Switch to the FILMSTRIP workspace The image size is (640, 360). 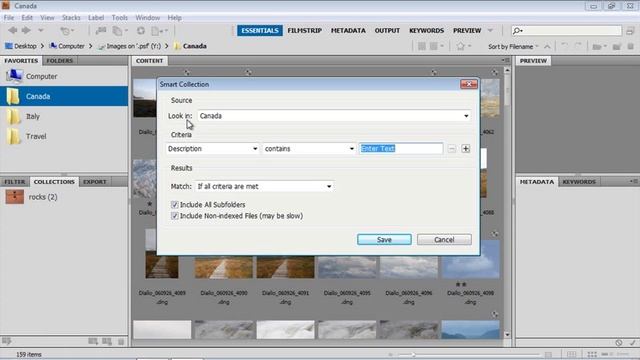(304, 31)
